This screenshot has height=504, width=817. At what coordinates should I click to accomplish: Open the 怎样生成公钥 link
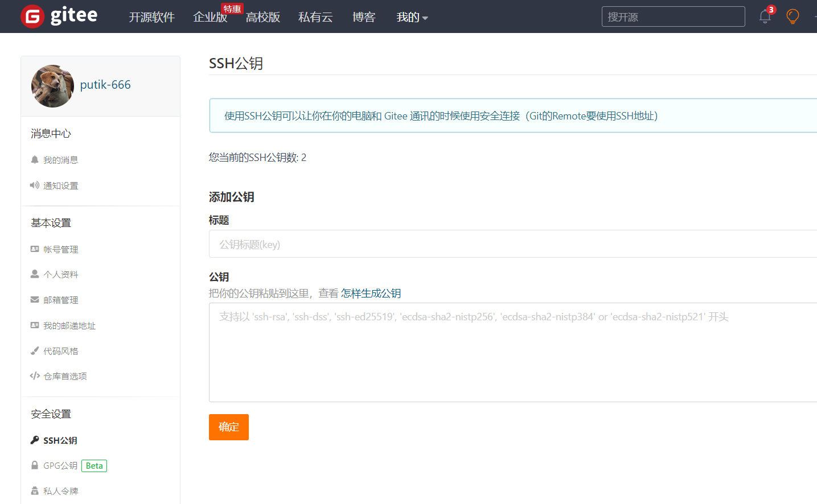point(371,294)
